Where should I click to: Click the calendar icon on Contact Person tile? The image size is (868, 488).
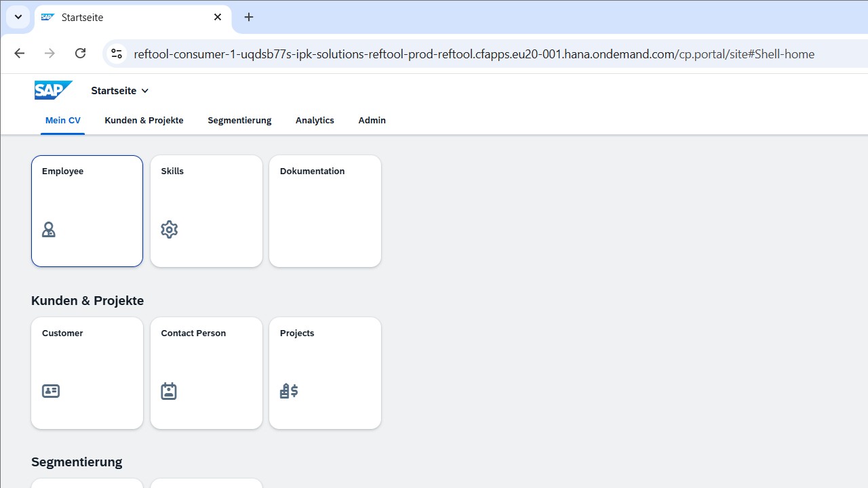(169, 391)
